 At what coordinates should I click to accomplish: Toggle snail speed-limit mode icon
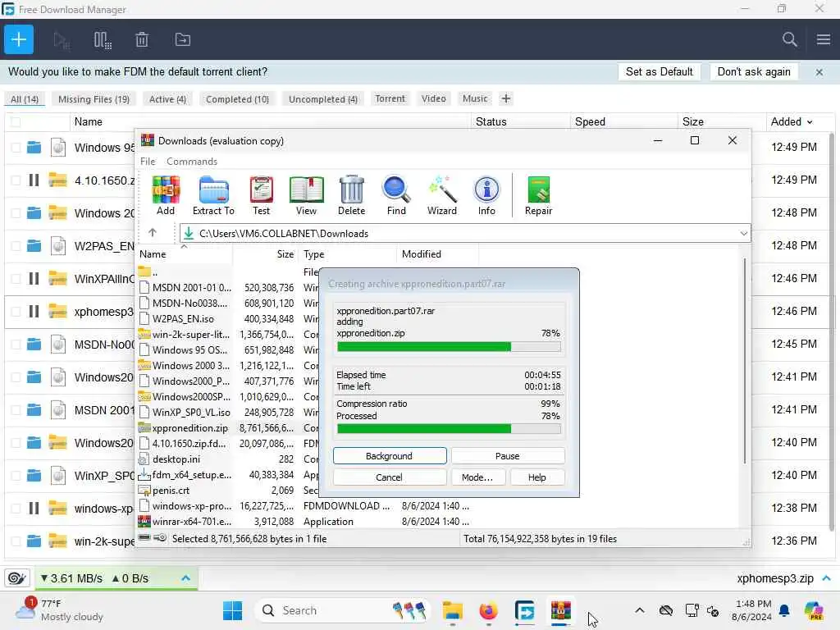[17, 578]
